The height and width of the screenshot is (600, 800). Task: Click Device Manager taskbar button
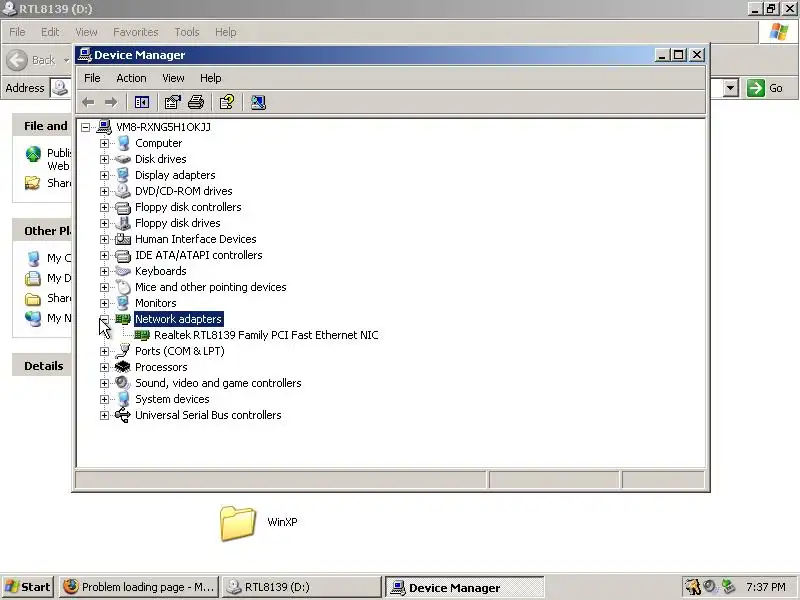tap(464, 587)
